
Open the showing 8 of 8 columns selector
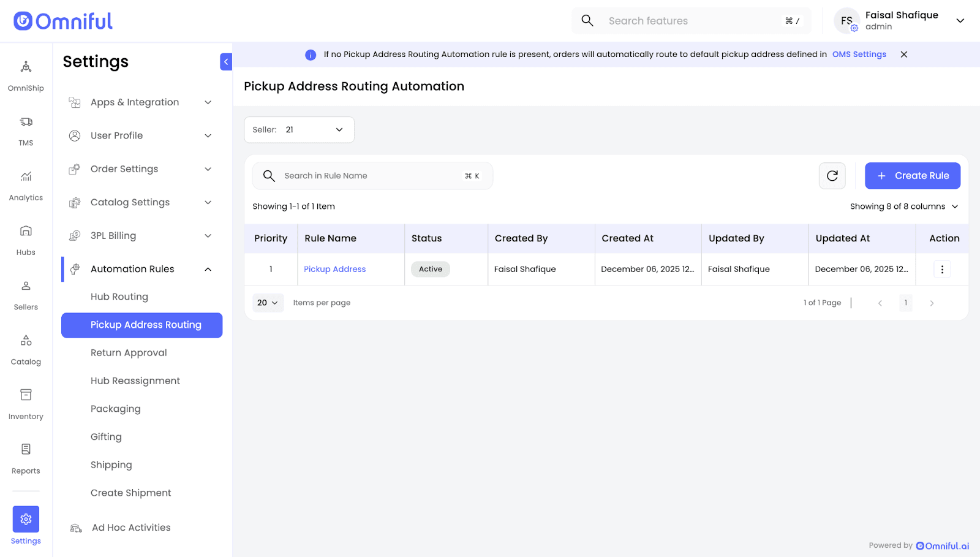[x=903, y=207]
